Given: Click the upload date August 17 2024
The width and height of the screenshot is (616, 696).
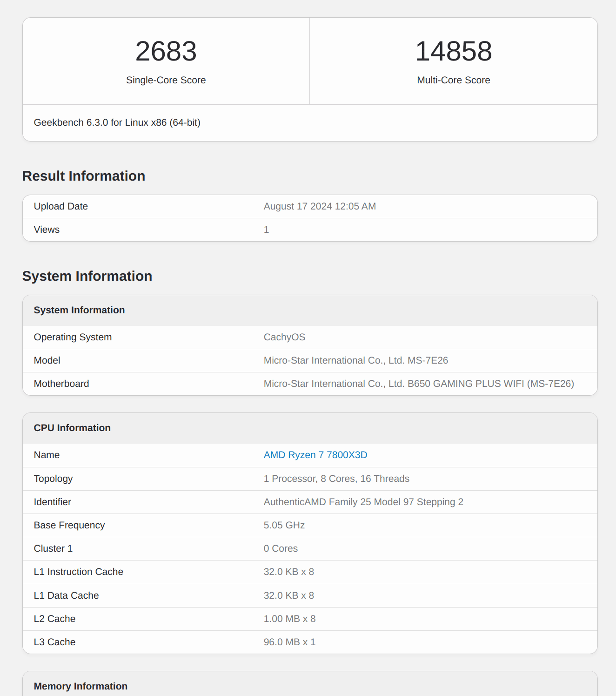Looking at the screenshot, I should pyautogui.click(x=320, y=206).
